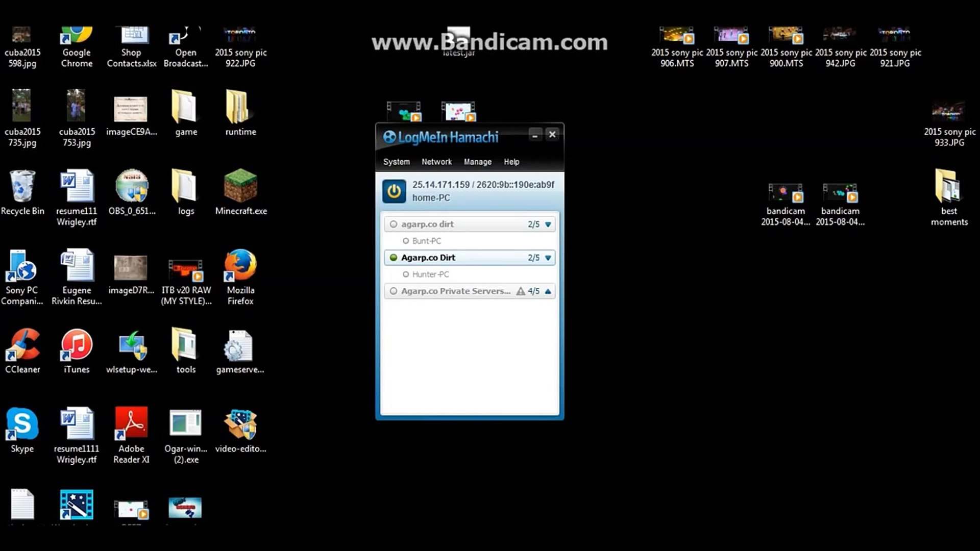Click the Hamachi power button
The image size is (980, 551).
pos(394,191)
